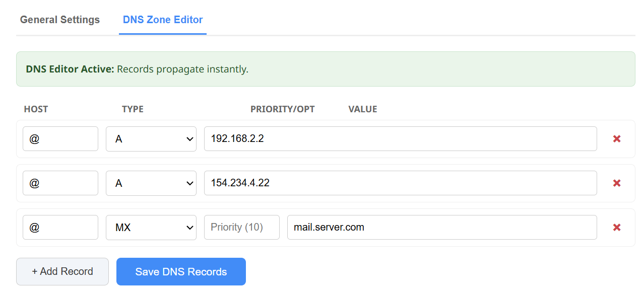Edit the mail.server.com value field
The height and width of the screenshot is (293, 644).
tap(441, 228)
